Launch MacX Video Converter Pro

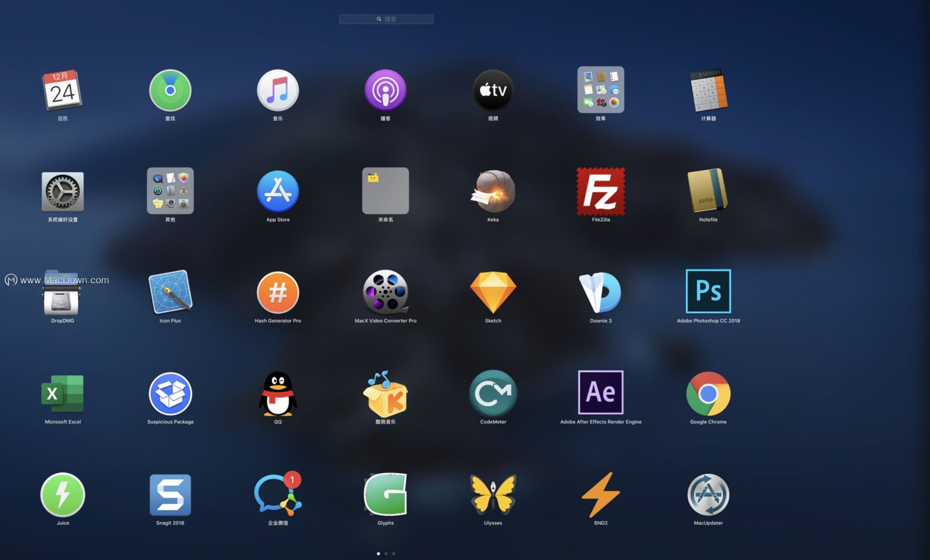(x=385, y=292)
